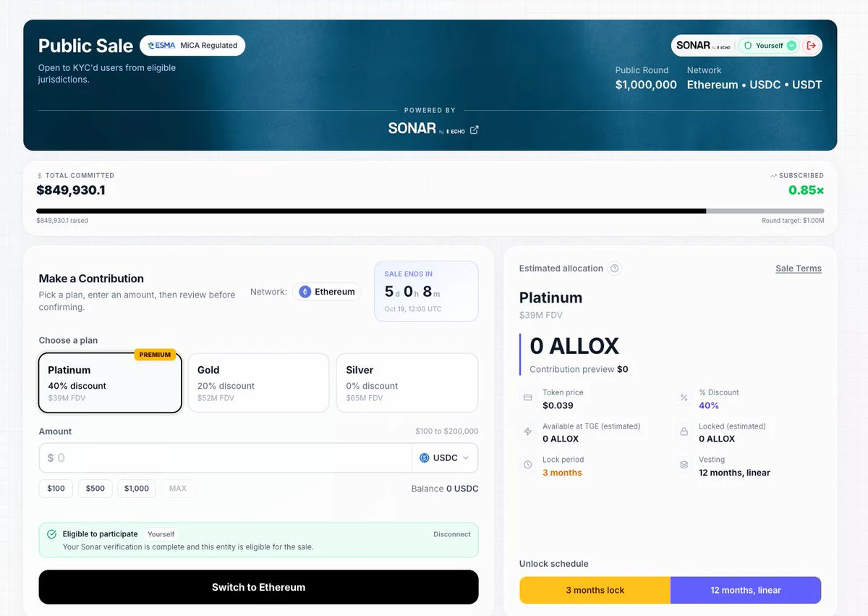868x616 pixels.
Task: Click the Token price card icon
Action: coord(528,398)
